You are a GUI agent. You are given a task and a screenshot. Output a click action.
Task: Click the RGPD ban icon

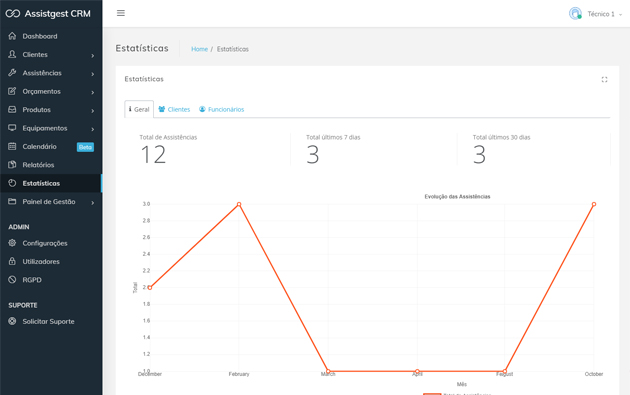12,280
